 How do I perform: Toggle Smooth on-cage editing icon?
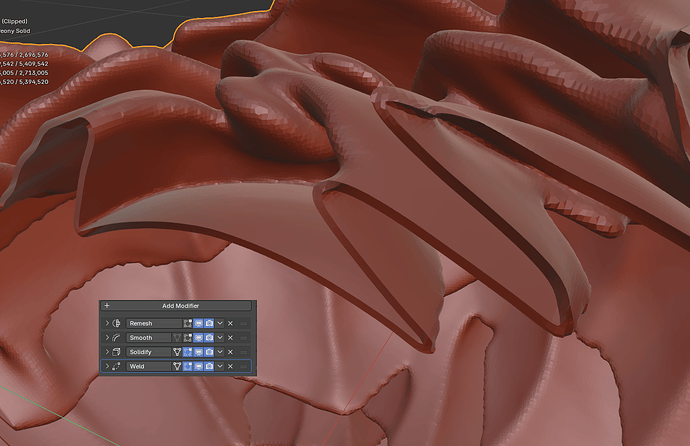click(x=177, y=338)
